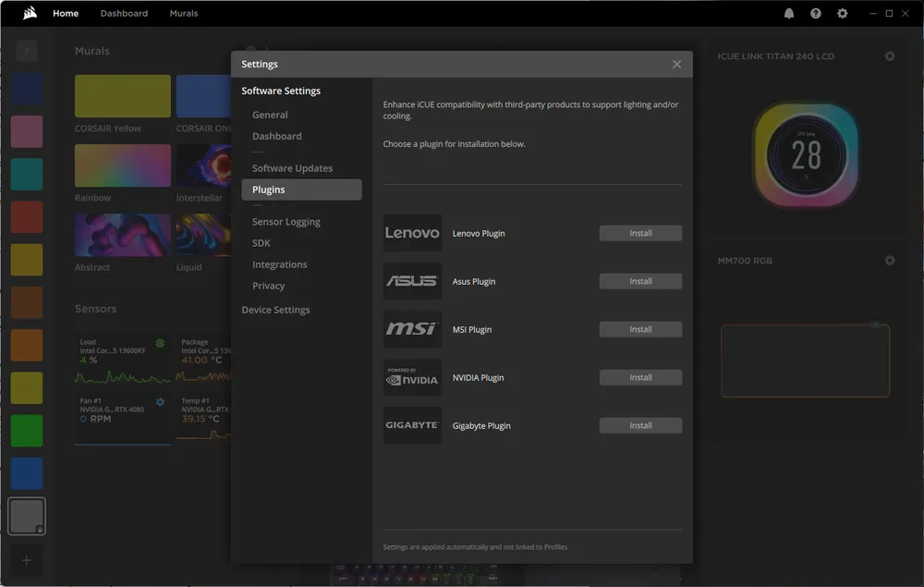Add a new profile with plus icon
The height and width of the screenshot is (587, 924).
[27, 560]
